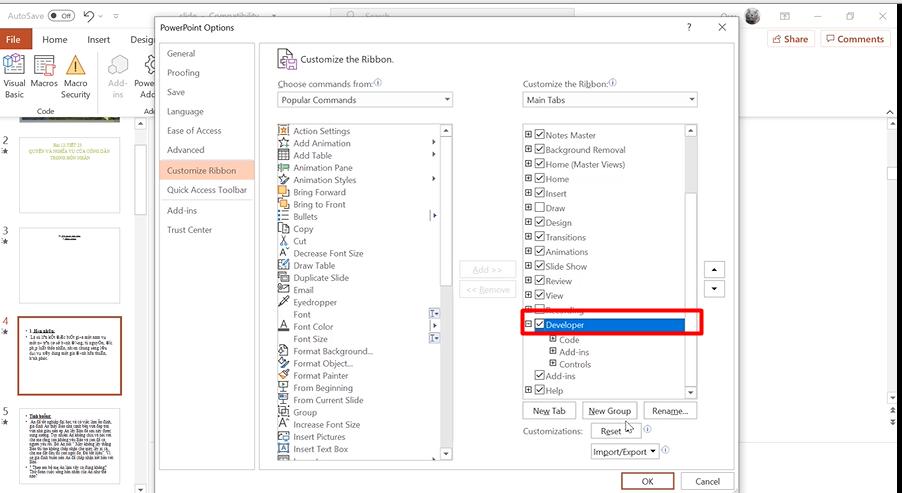Select the Add Animation command icon
This screenshot has height=493, width=902.
pyautogui.click(x=283, y=143)
